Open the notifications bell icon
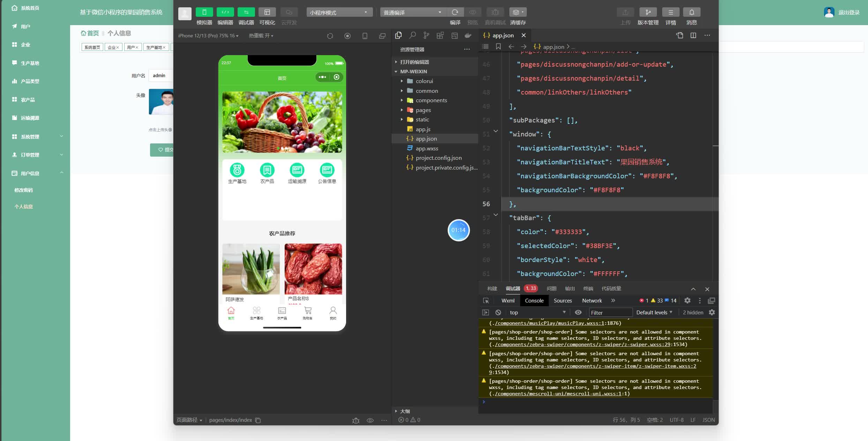 tap(691, 12)
